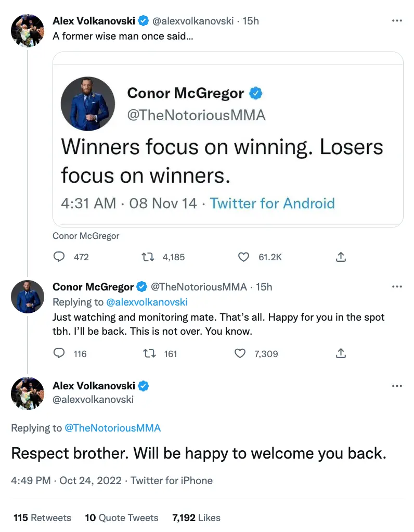414x532 pixels.
Task: View the 10 Quote Tweets
Action: click(x=122, y=518)
